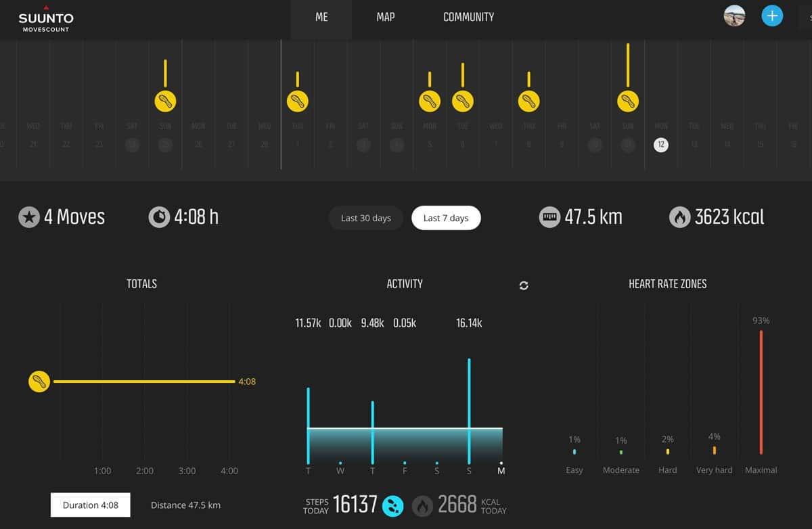Open the MAP tab

[385, 17]
